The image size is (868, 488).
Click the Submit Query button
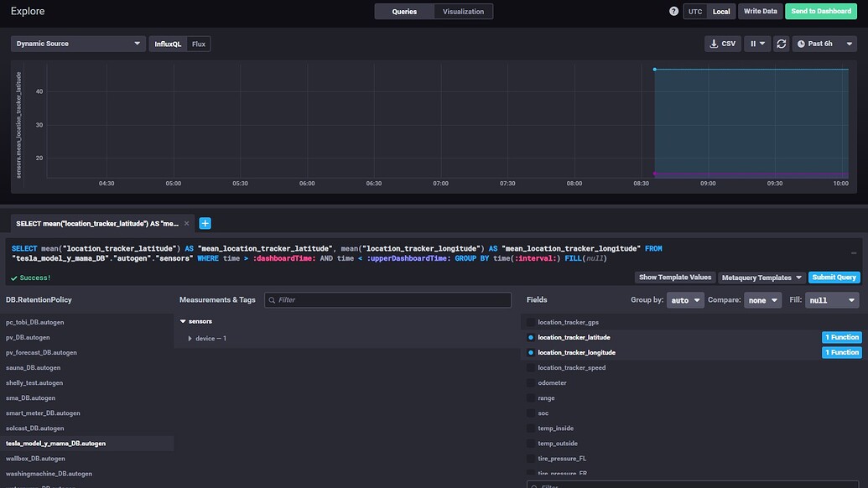(837, 277)
